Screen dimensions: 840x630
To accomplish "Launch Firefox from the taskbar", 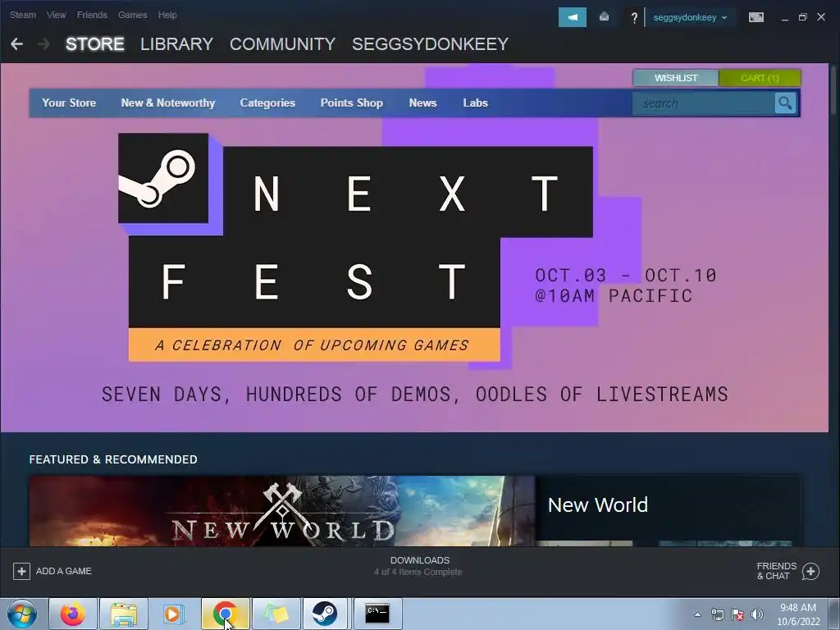I will point(73,614).
